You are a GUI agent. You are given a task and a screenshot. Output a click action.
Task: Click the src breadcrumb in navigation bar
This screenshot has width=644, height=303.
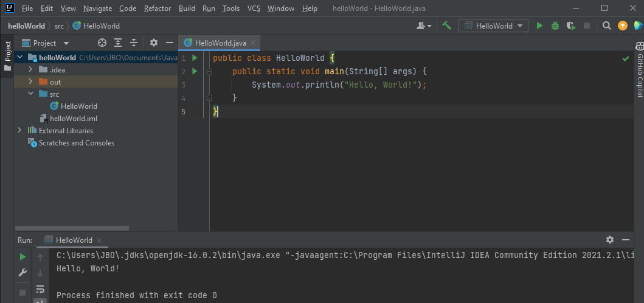point(59,26)
